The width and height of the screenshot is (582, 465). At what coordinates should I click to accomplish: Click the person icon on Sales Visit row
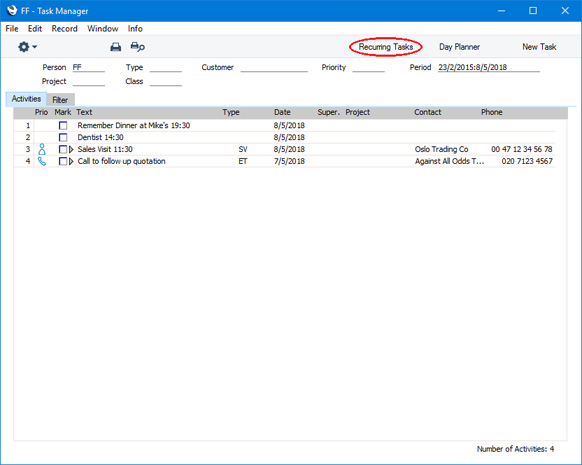pyautogui.click(x=42, y=149)
